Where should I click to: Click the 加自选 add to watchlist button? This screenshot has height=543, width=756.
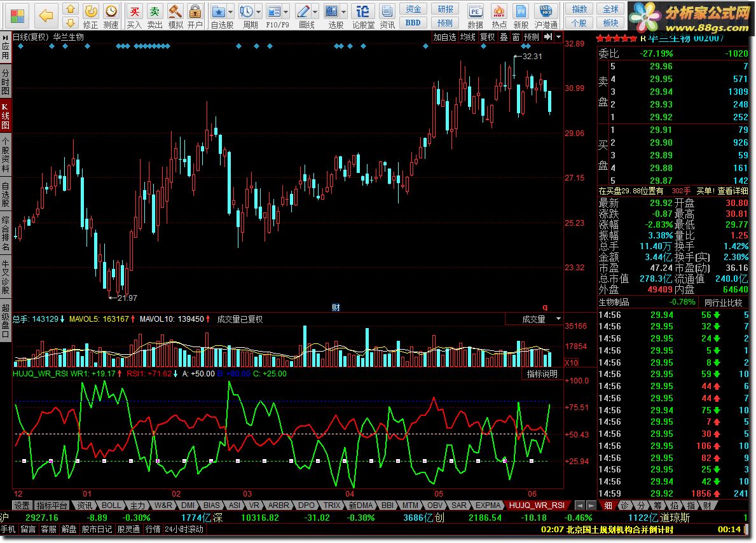pyautogui.click(x=444, y=37)
